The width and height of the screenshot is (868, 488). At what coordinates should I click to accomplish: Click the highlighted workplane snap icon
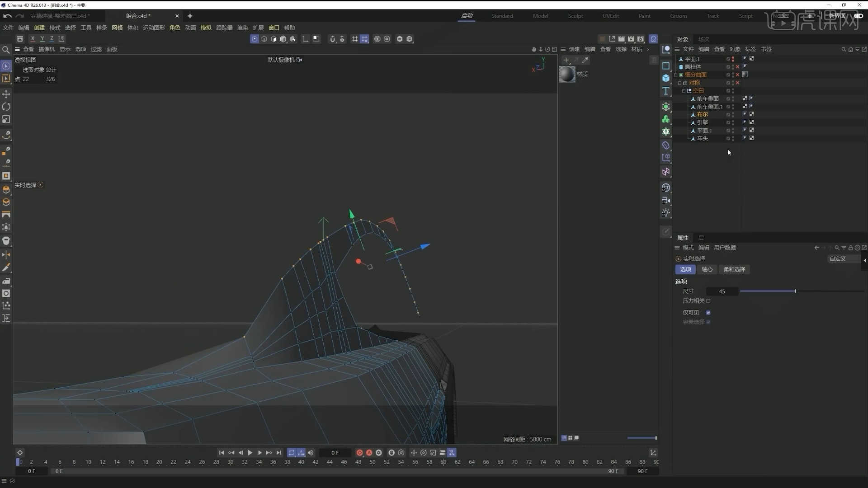tap(364, 39)
